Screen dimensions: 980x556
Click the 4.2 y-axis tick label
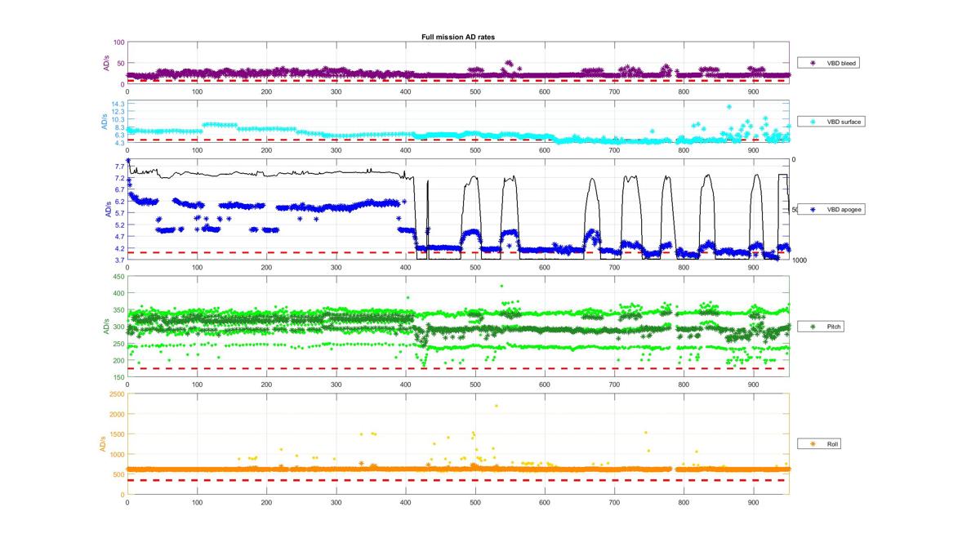point(120,248)
